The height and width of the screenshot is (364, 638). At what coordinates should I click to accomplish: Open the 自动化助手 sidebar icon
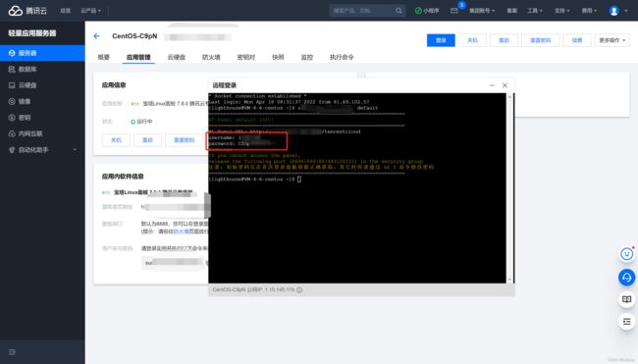tap(12, 150)
